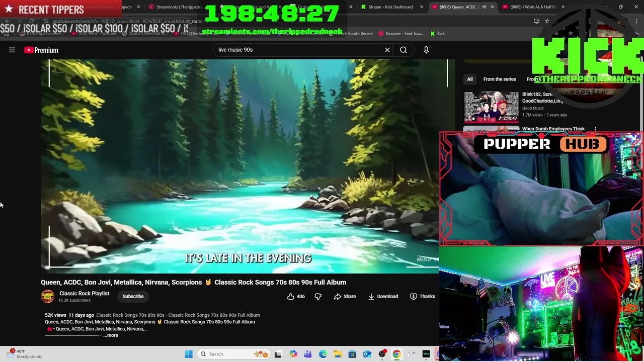Open the When Dumb Employees Think video title
The image size is (644, 362).
[x=553, y=129]
